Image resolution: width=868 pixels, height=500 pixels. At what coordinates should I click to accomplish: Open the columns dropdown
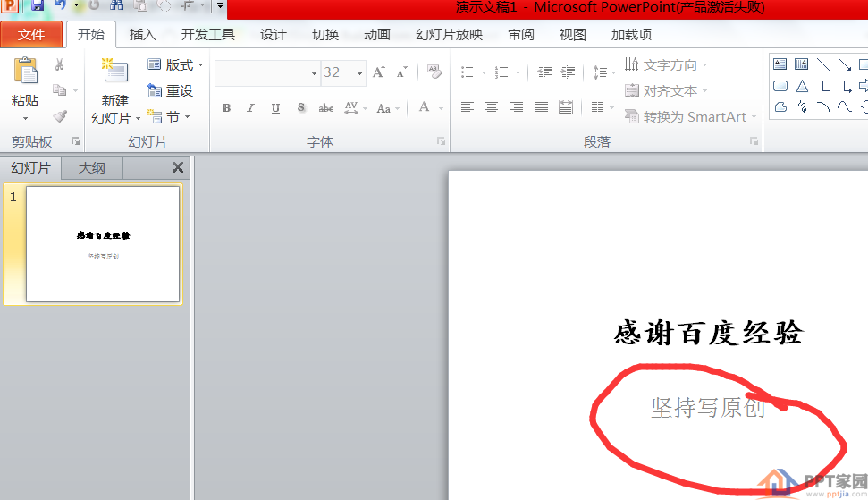(x=603, y=106)
